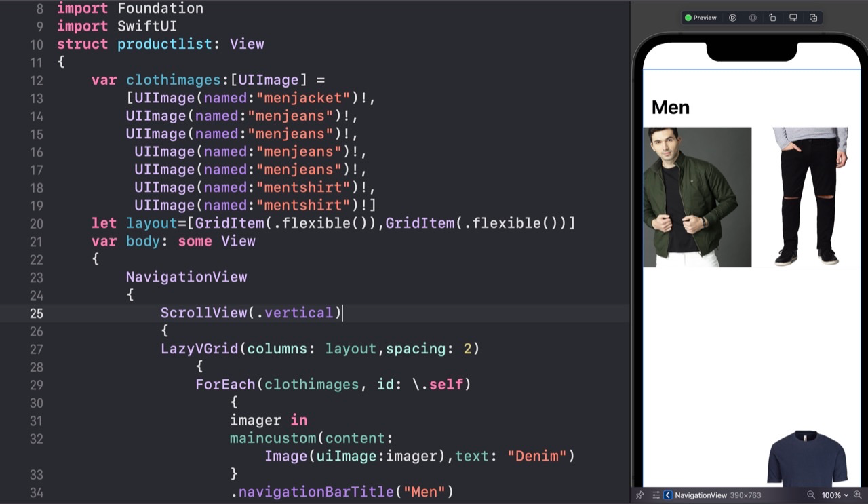This screenshot has width=868, height=504.
Task: Click the Selectable preview mode icon
Action: tap(753, 18)
